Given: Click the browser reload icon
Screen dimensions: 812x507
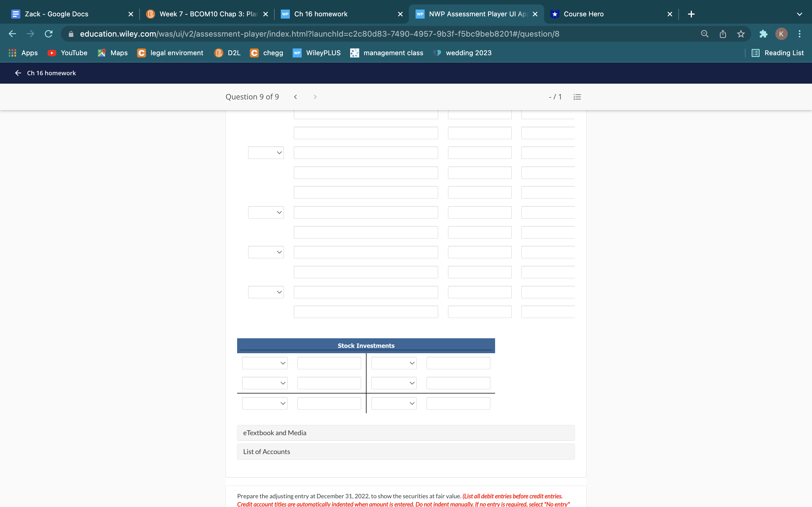Looking at the screenshot, I should point(49,34).
